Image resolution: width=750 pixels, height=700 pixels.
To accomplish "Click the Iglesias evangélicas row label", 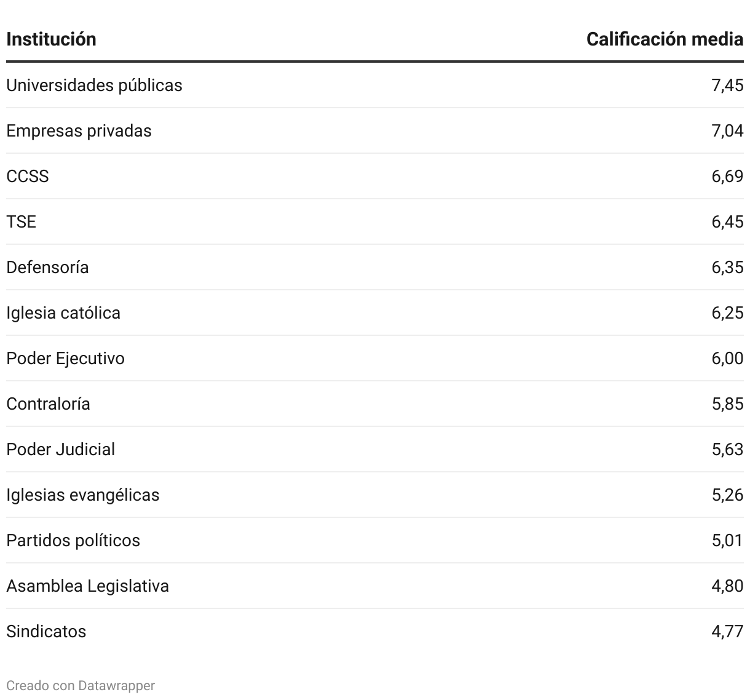I will [x=82, y=495].
